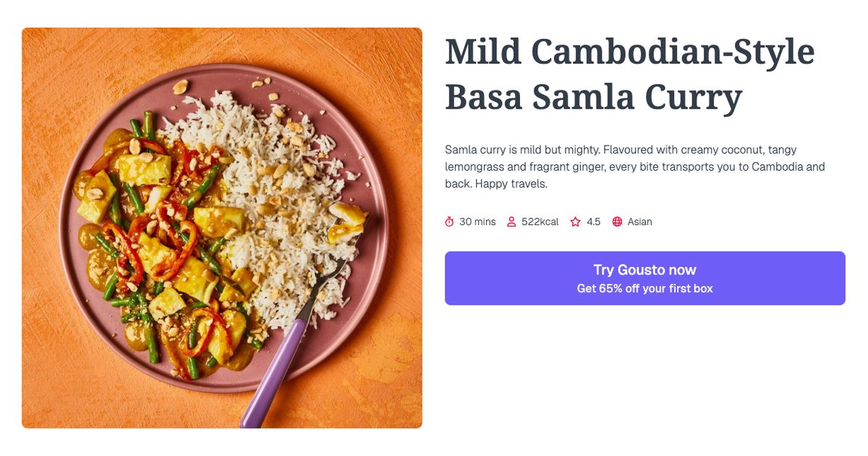Click the "Asian" cuisine label
Screen dimensions: 868x456
[641, 221]
